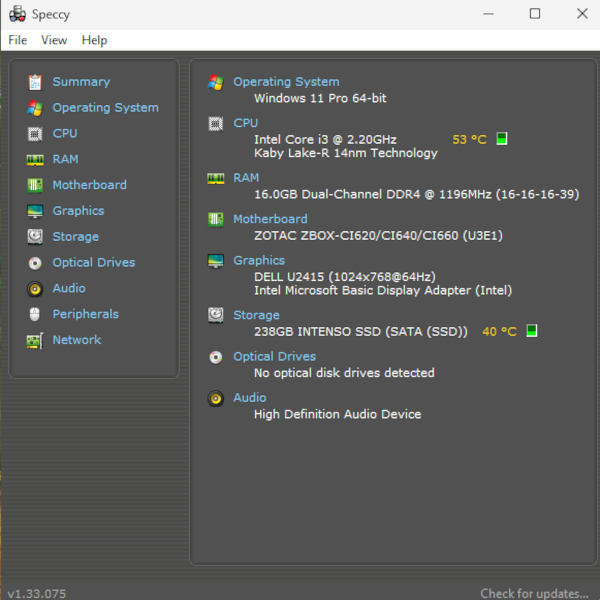The height and width of the screenshot is (600, 600).
Task: Select Audio section in the sidebar
Action: pos(68,288)
